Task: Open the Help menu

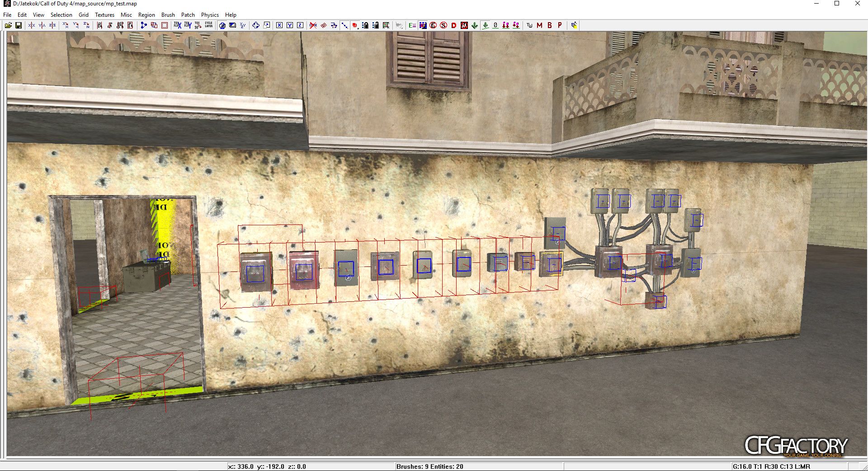Action: pos(231,15)
